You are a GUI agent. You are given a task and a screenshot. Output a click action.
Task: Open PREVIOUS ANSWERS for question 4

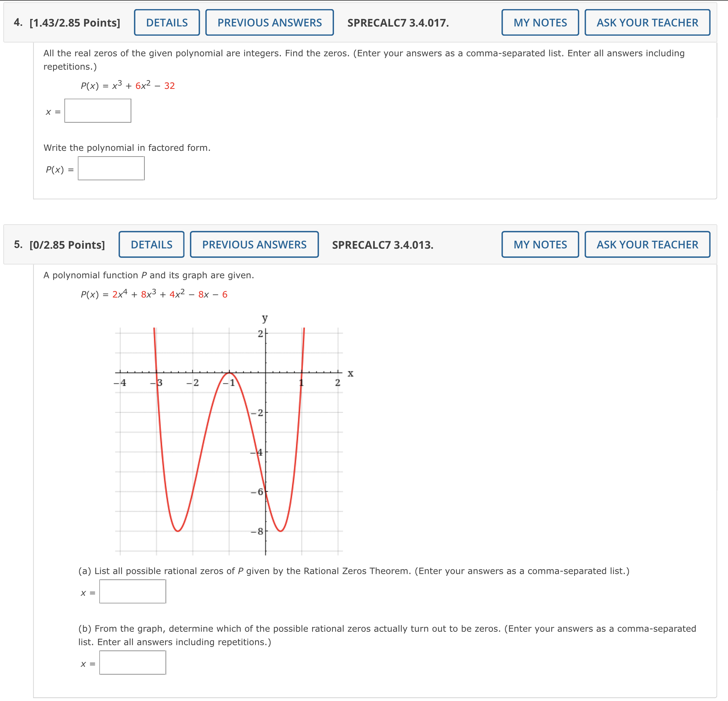pyautogui.click(x=269, y=22)
